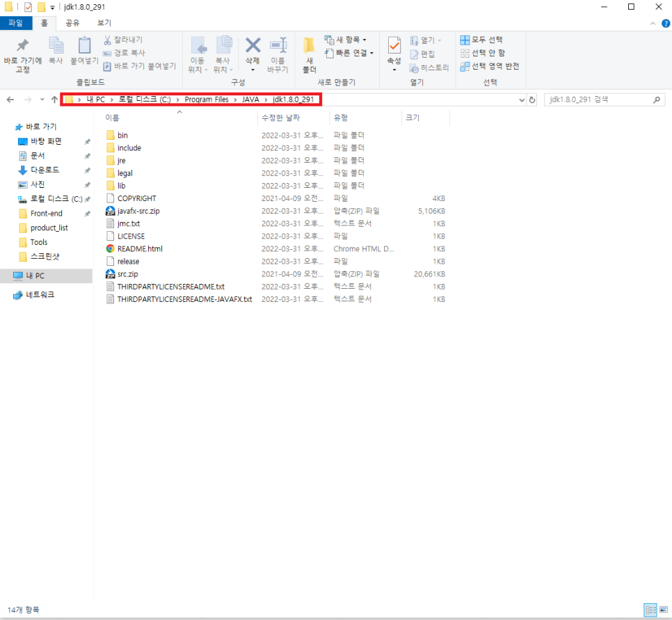Sort by Date modified (수정한 날짜) header

point(281,118)
